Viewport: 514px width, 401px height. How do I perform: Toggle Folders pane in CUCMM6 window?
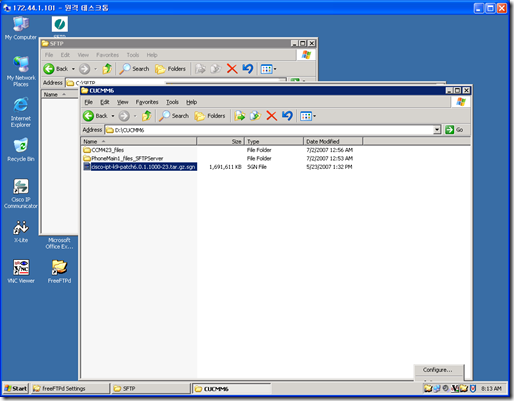pos(210,116)
